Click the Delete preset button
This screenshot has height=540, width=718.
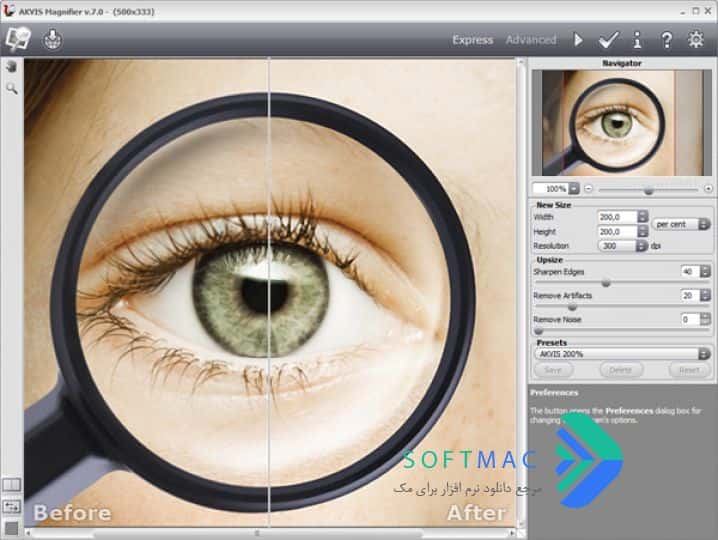coord(621,370)
